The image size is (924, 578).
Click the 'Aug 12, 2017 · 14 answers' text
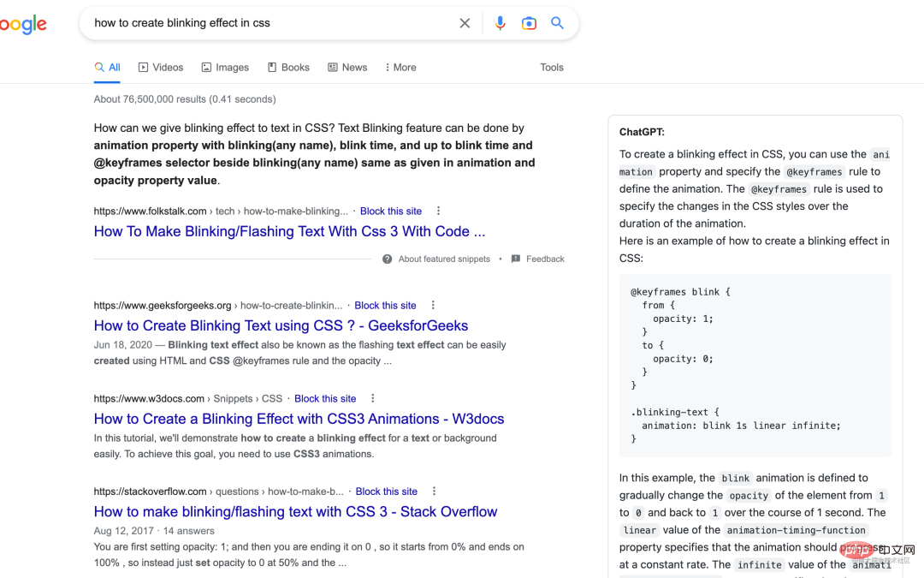pos(154,531)
